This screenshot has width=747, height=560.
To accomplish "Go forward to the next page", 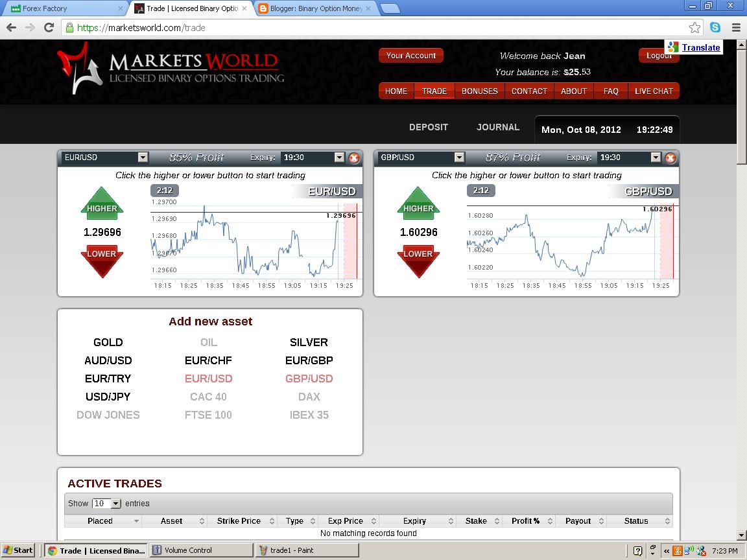I will (30, 28).
